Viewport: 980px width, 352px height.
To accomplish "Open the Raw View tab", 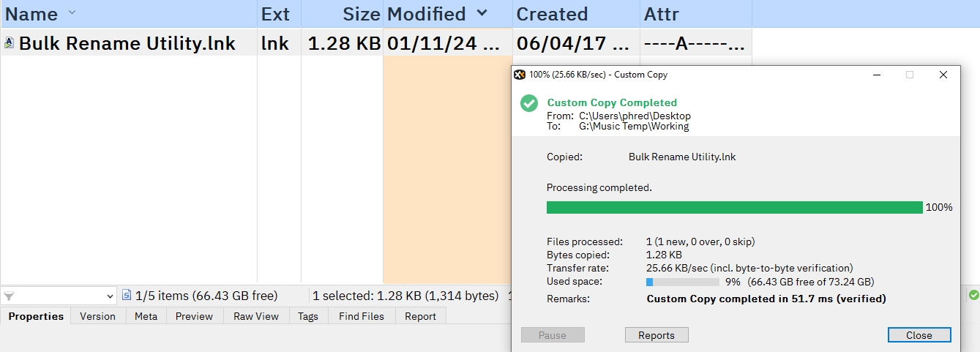I will [x=256, y=316].
